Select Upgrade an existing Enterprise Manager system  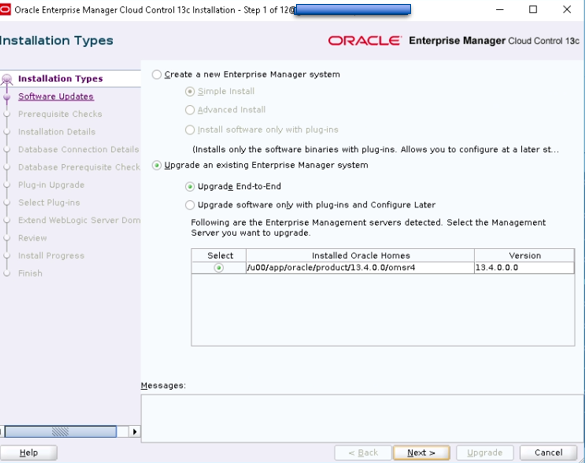click(x=157, y=165)
